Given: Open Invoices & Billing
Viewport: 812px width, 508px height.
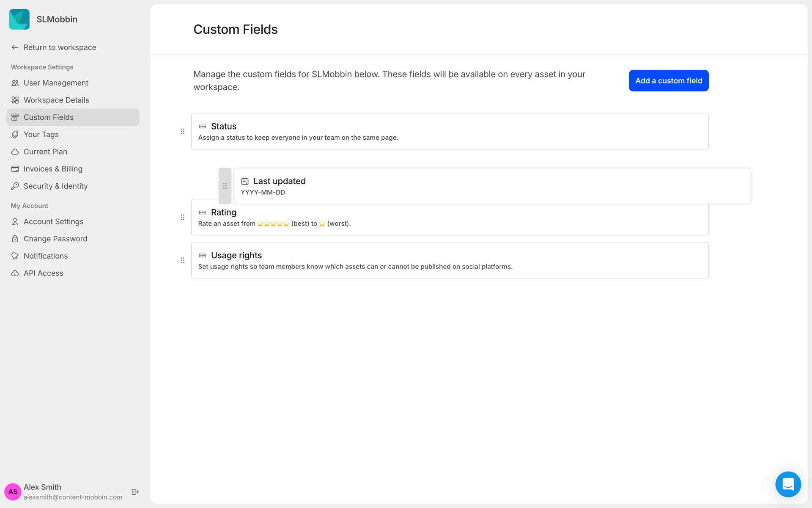Looking at the screenshot, I should (53, 169).
